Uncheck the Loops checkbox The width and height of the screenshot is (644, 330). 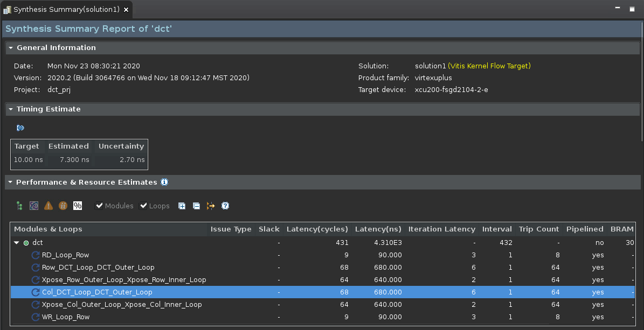coord(143,206)
